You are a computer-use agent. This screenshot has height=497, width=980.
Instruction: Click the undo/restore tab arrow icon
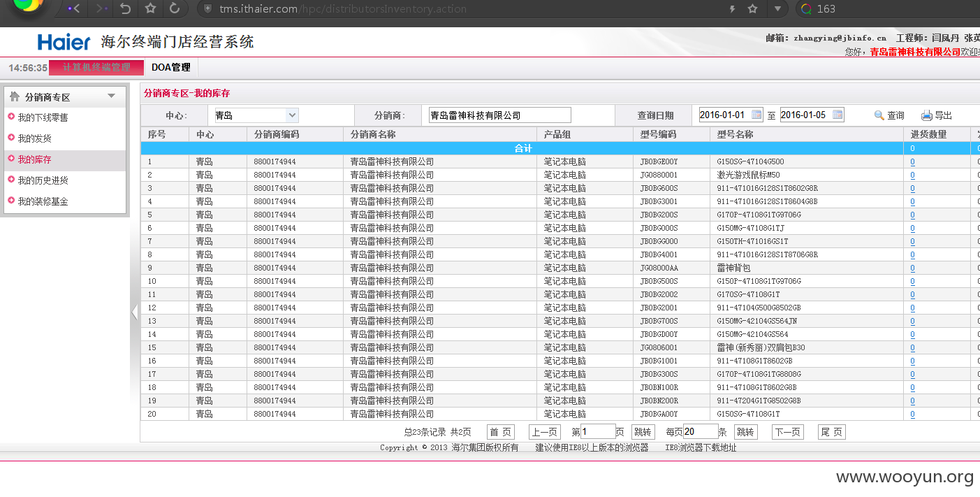coord(126,8)
